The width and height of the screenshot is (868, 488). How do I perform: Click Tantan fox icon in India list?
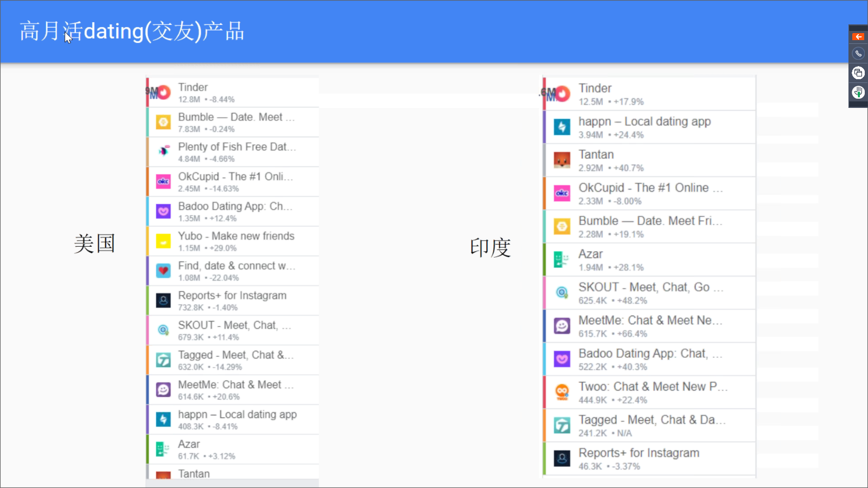[562, 160]
